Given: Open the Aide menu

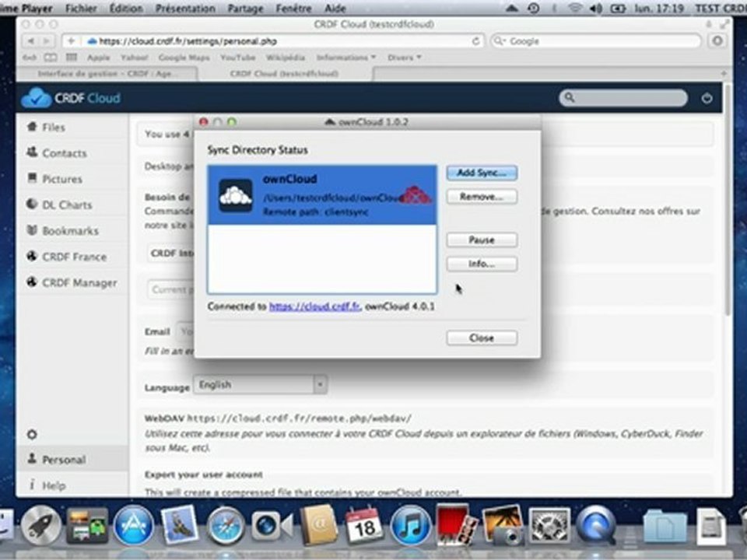Looking at the screenshot, I should pos(335,8).
